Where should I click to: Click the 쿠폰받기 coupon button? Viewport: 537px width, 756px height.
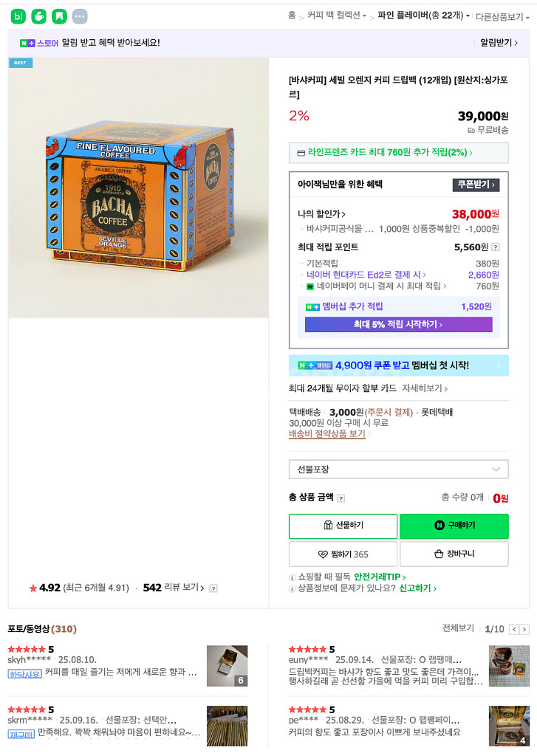476,185
